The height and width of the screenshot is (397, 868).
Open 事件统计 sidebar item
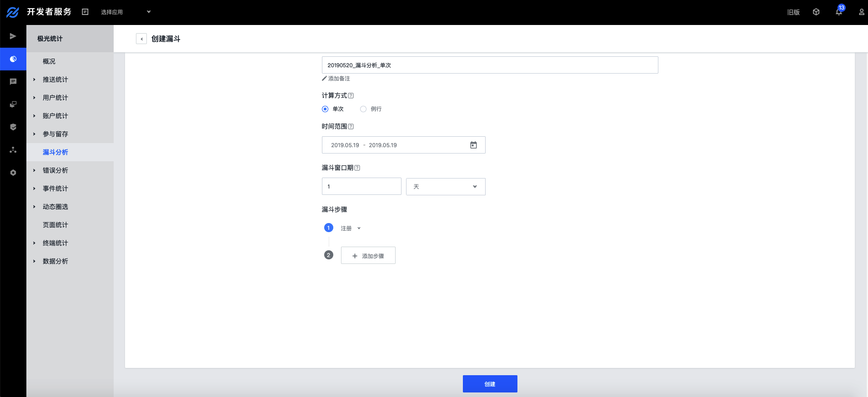point(55,189)
